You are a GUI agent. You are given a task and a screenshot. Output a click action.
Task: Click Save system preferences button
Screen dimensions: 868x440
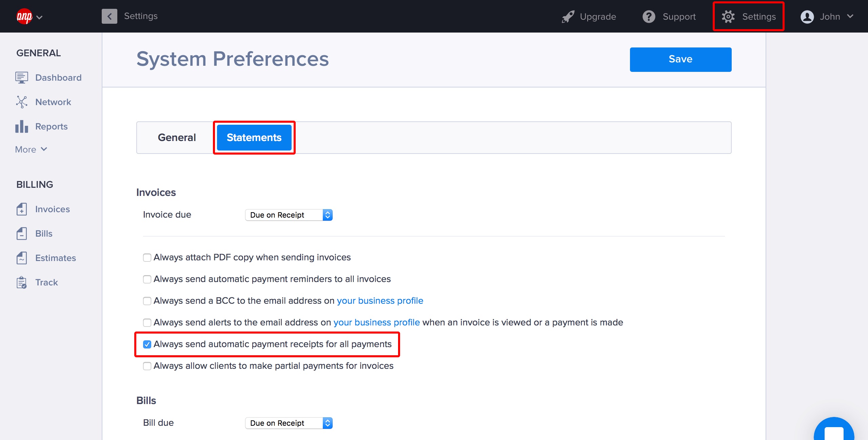pyautogui.click(x=680, y=59)
